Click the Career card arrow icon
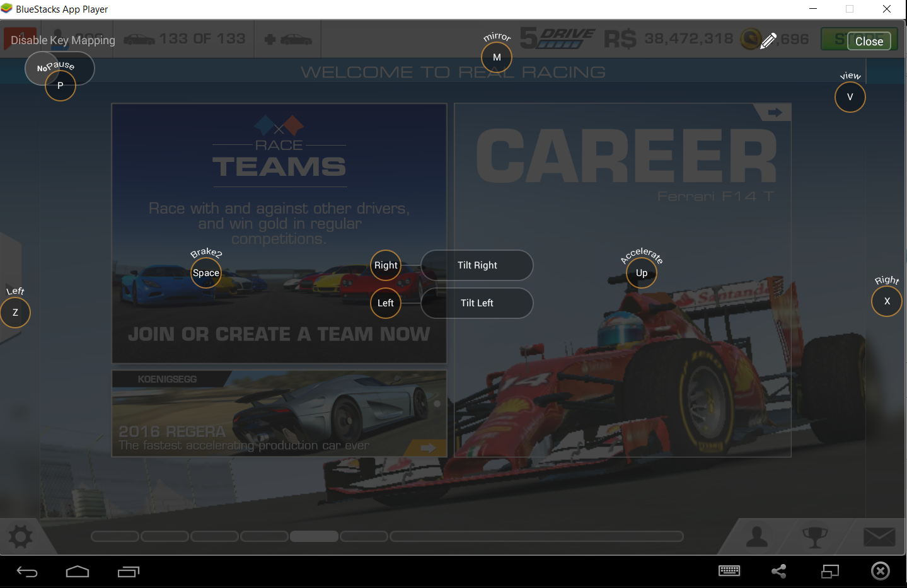This screenshot has width=907, height=588. click(775, 112)
